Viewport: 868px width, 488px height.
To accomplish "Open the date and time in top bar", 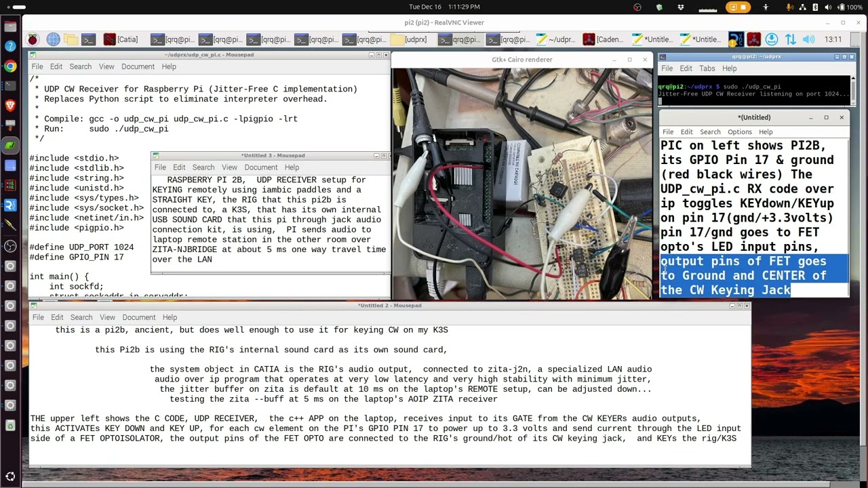I will point(444,7).
